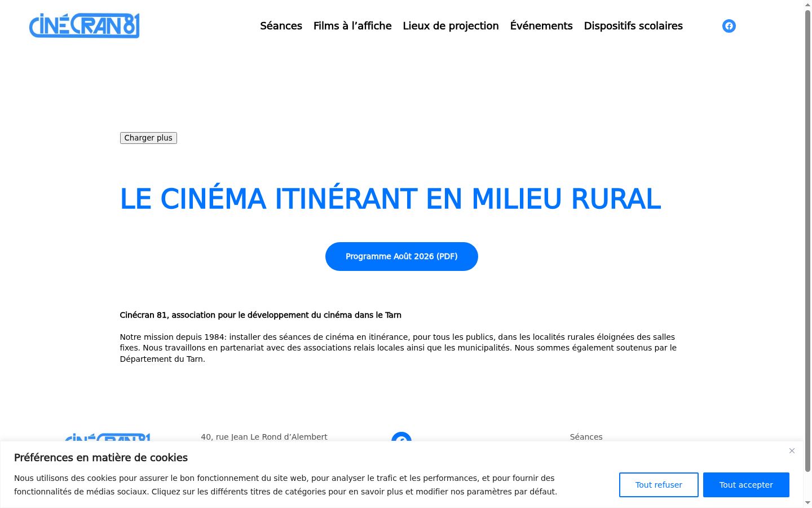Click the Séances link in footer
Screen dimensions: 812x508
point(586,437)
